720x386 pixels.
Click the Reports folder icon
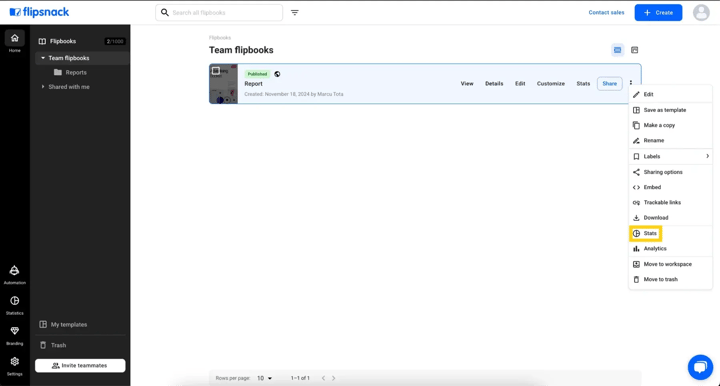[58, 73]
